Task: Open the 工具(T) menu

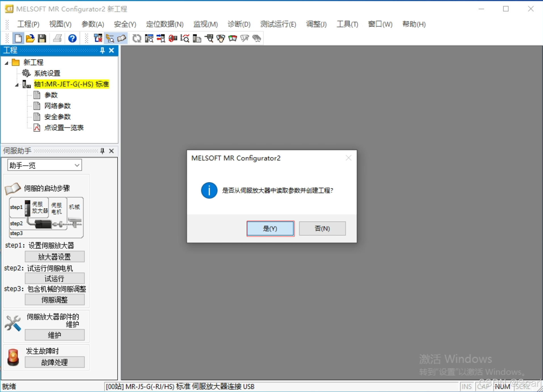Action: click(x=347, y=24)
